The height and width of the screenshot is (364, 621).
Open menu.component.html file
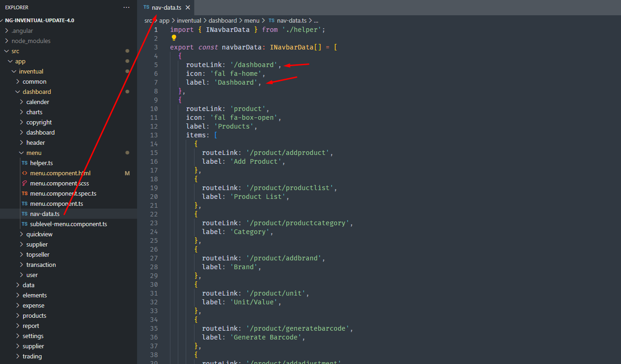pyautogui.click(x=60, y=173)
